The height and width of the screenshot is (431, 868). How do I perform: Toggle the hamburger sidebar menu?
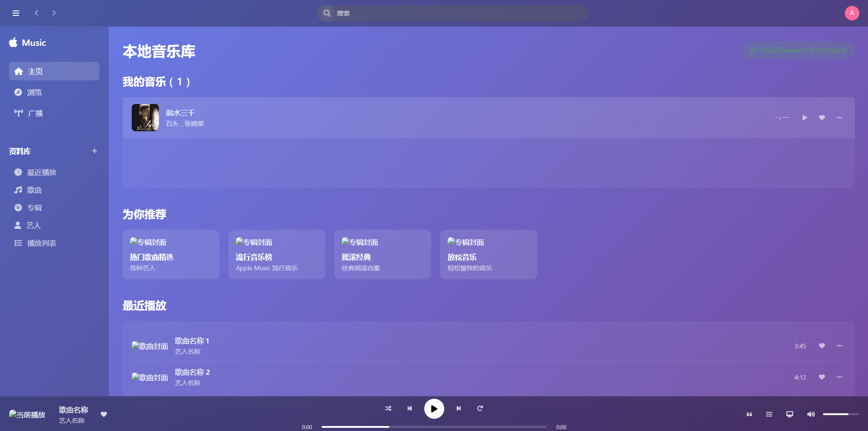(x=16, y=13)
